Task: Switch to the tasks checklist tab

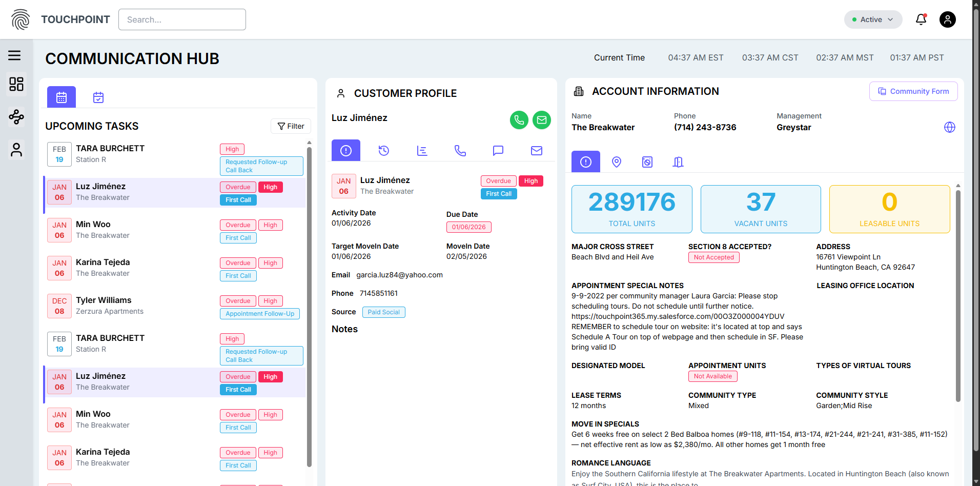Action: [x=98, y=97]
